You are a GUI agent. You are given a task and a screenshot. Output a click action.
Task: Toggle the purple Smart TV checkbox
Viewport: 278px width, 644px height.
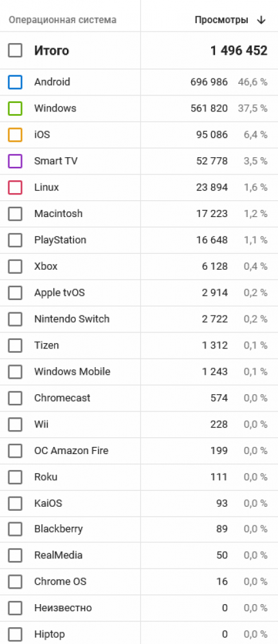click(15, 161)
